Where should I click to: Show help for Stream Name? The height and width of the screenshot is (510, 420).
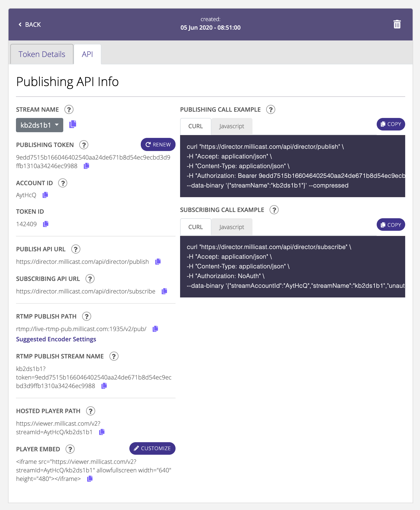(x=69, y=109)
